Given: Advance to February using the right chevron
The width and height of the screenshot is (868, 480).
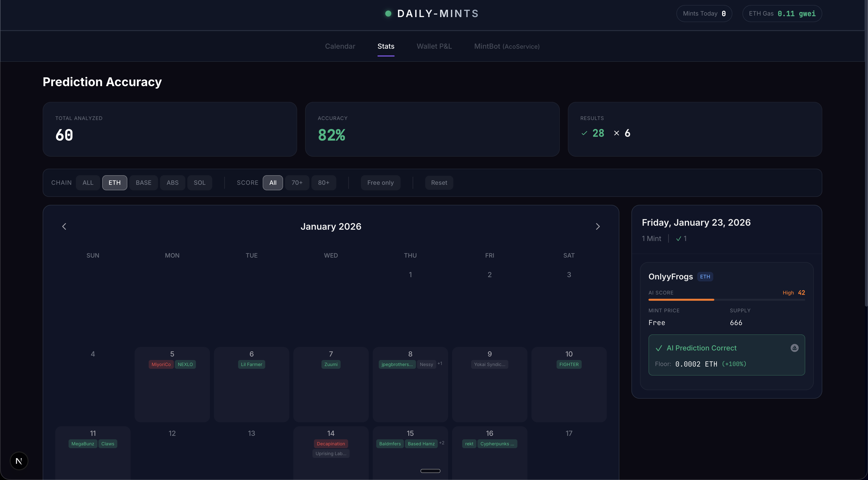Looking at the screenshot, I should click(598, 226).
